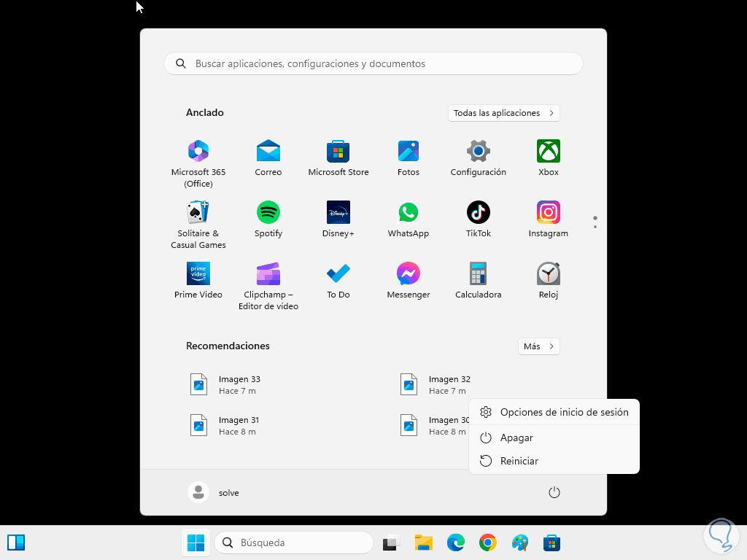Open Microsoft Store from pinned apps
747x560 pixels.
click(338, 158)
